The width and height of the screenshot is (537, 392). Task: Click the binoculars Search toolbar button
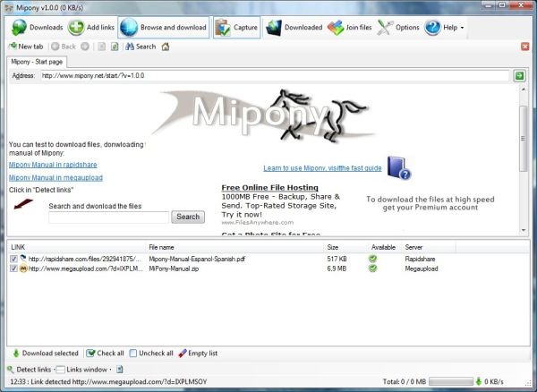(x=141, y=47)
